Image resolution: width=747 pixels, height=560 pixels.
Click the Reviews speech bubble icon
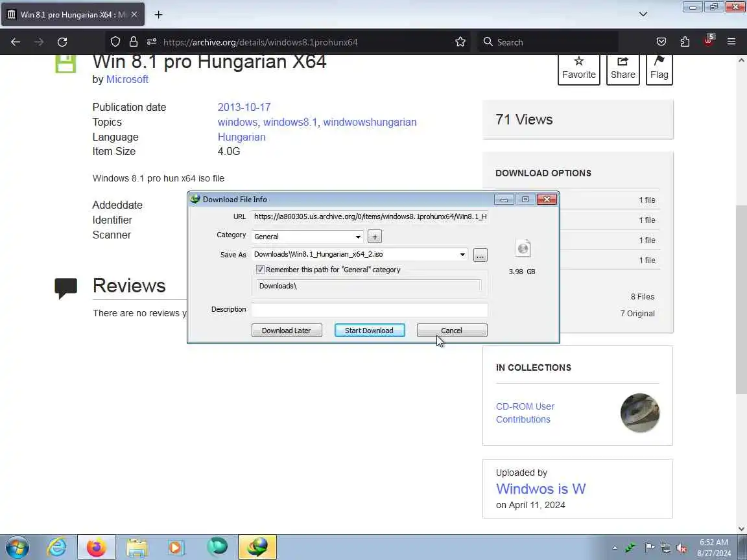point(65,288)
